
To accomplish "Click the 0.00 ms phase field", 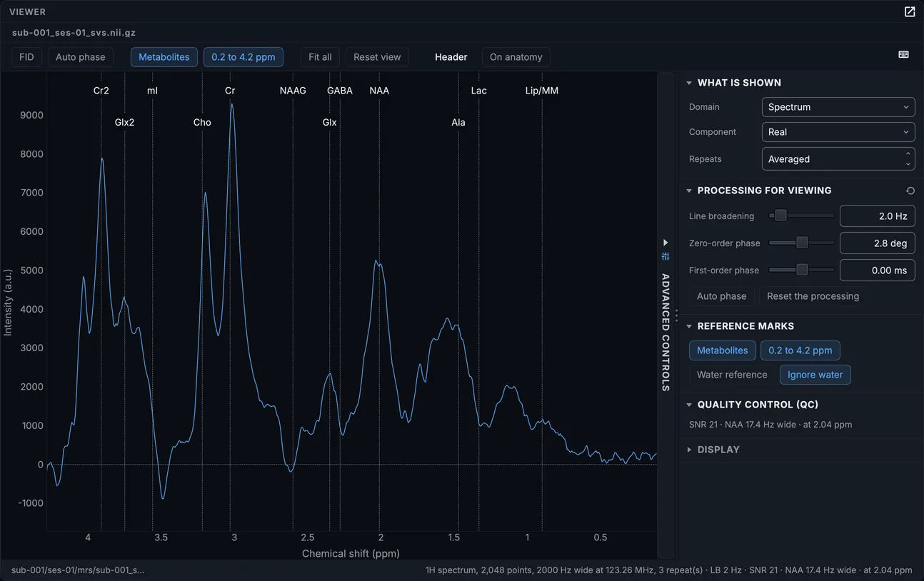I will tap(877, 271).
